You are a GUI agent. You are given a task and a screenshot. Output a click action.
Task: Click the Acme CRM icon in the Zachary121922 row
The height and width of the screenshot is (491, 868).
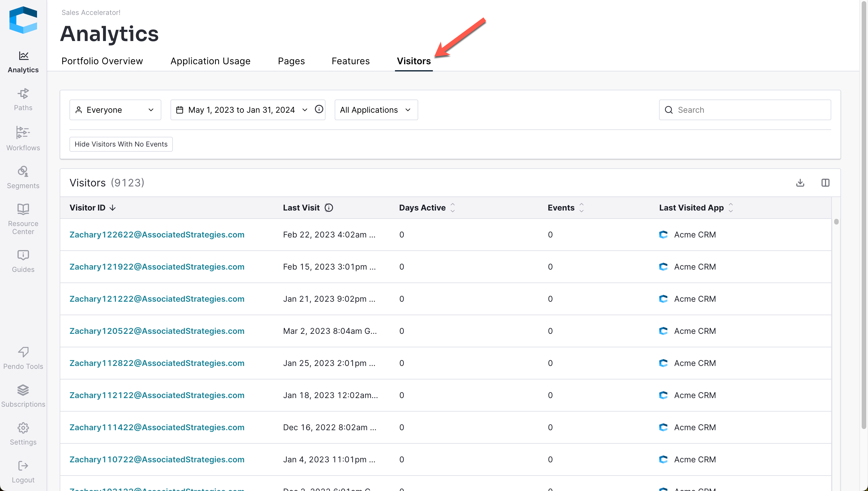[x=664, y=267]
